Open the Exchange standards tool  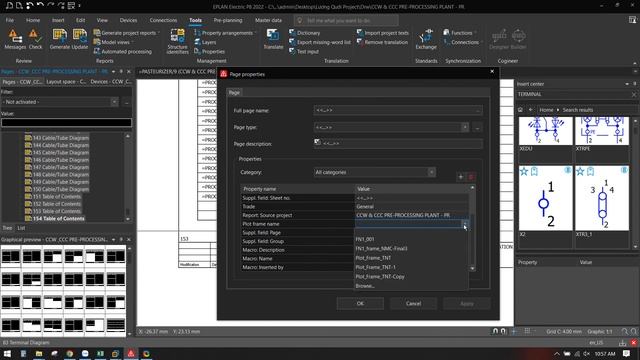pyautogui.click(x=426, y=40)
